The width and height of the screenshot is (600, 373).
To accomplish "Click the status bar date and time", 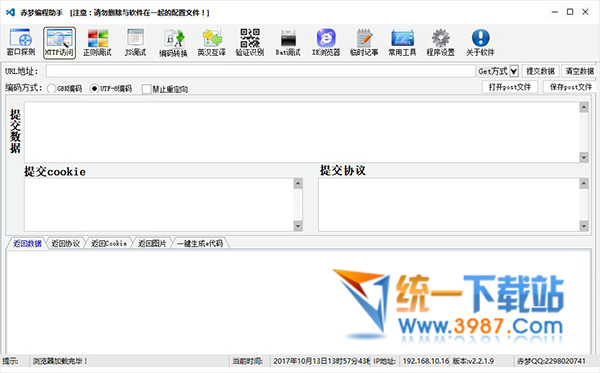I will click(321, 361).
